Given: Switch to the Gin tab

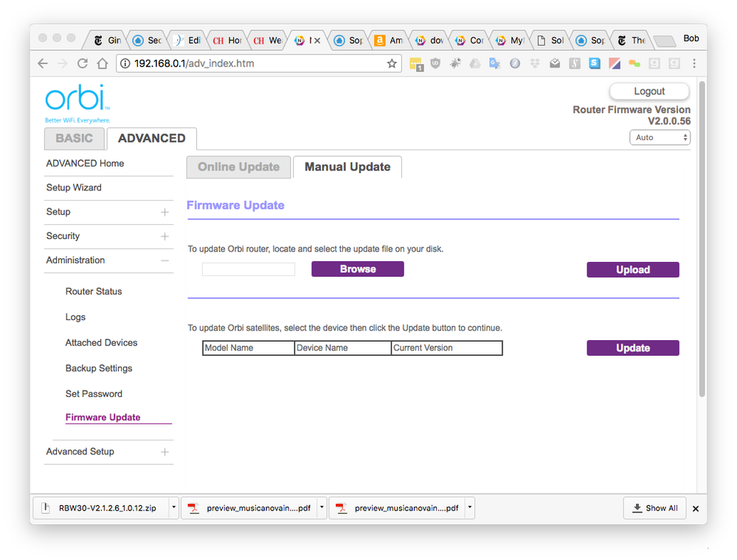Looking at the screenshot, I should tap(107, 41).
